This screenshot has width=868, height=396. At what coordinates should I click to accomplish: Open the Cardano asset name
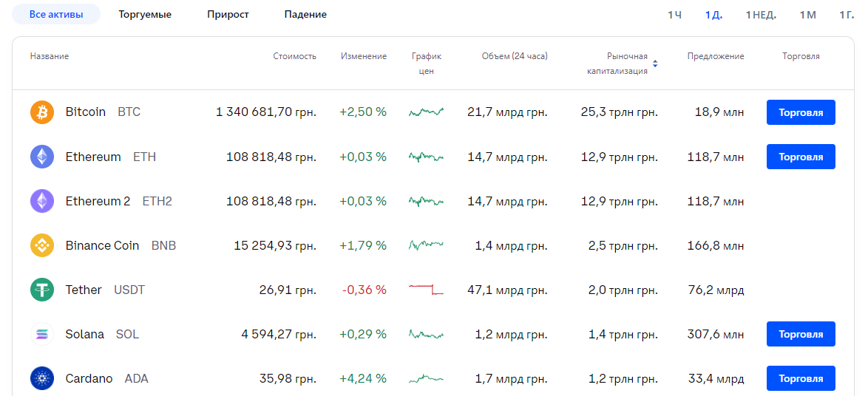point(89,378)
